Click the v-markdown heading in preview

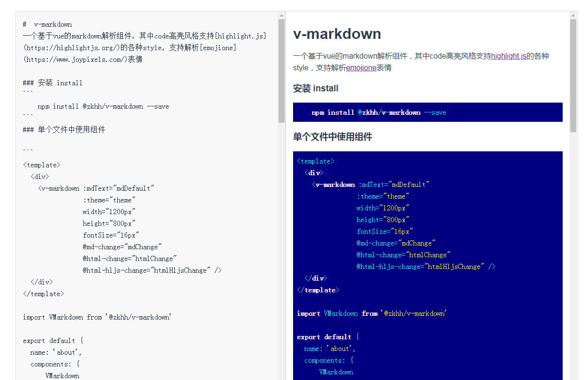(x=337, y=34)
